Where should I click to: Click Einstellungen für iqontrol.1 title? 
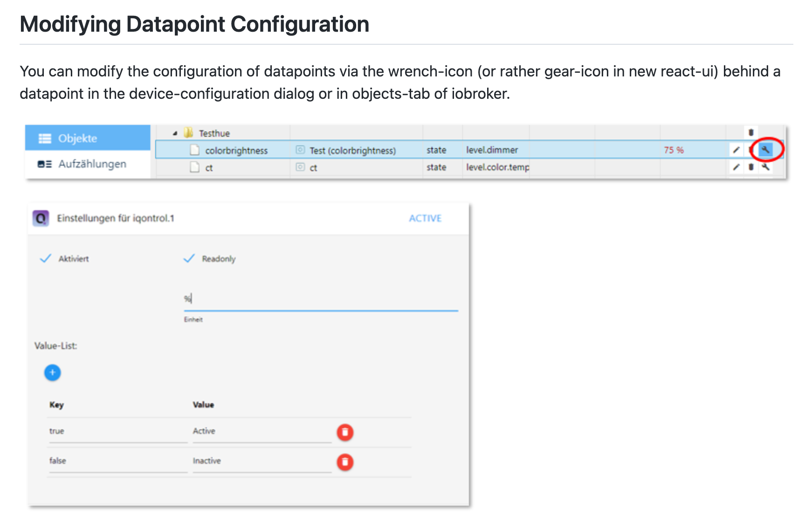(x=116, y=218)
